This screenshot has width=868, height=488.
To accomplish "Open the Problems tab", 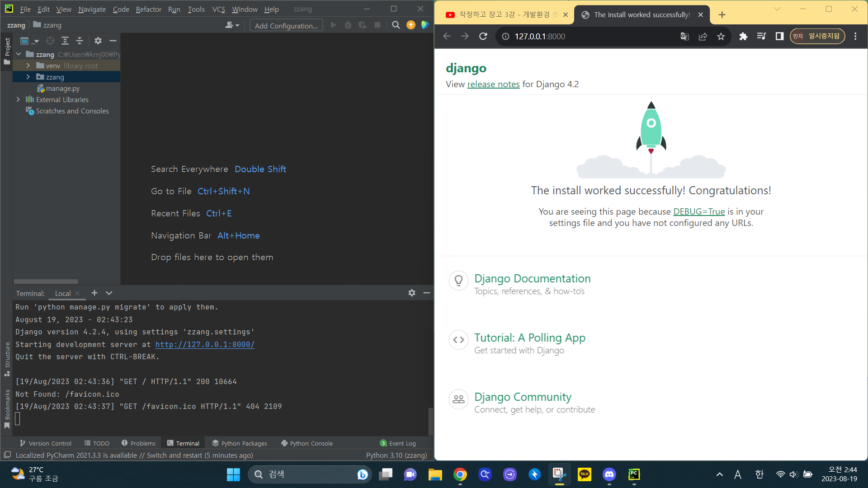I will (138, 443).
